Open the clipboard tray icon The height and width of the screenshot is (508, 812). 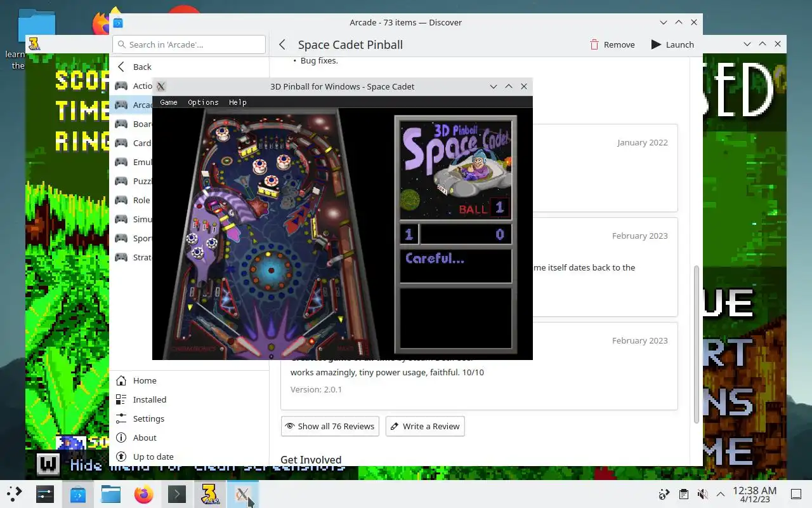683,494
